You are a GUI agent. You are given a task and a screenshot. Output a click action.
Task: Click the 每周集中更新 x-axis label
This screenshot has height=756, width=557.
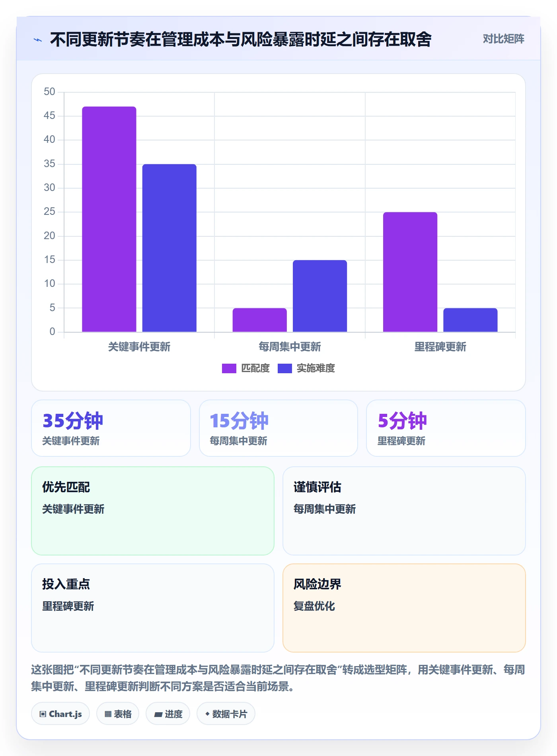tap(290, 347)
